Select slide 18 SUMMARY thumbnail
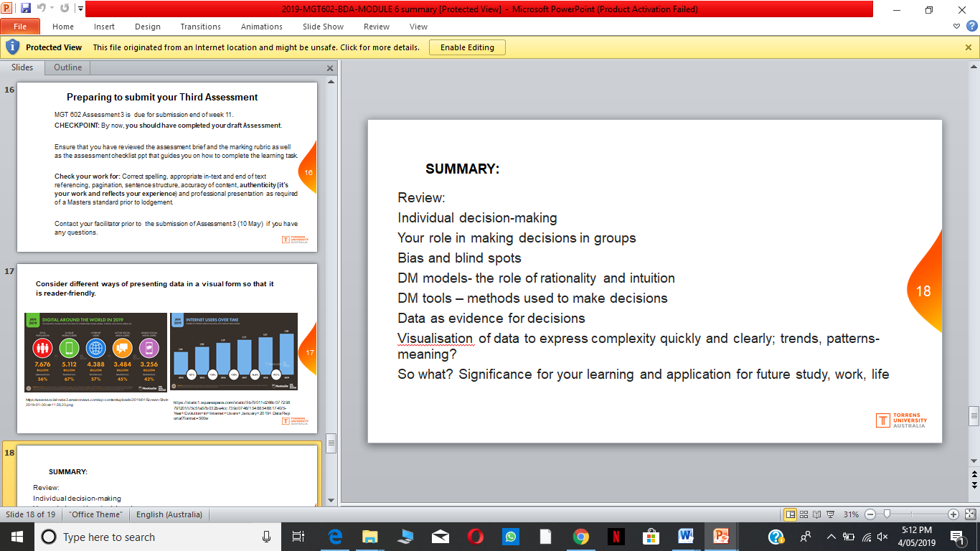 tap(166, 476)
